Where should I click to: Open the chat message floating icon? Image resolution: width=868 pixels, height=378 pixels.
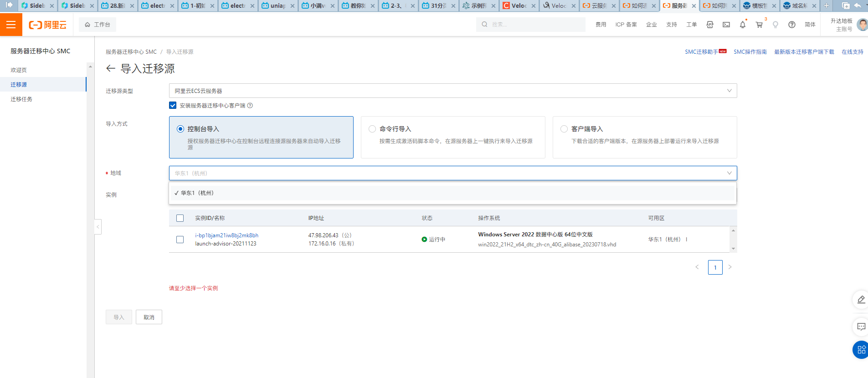861,327
